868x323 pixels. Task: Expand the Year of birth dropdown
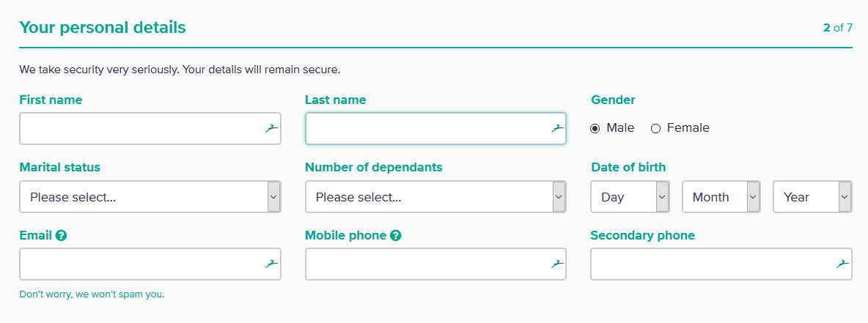coord(812,197)
